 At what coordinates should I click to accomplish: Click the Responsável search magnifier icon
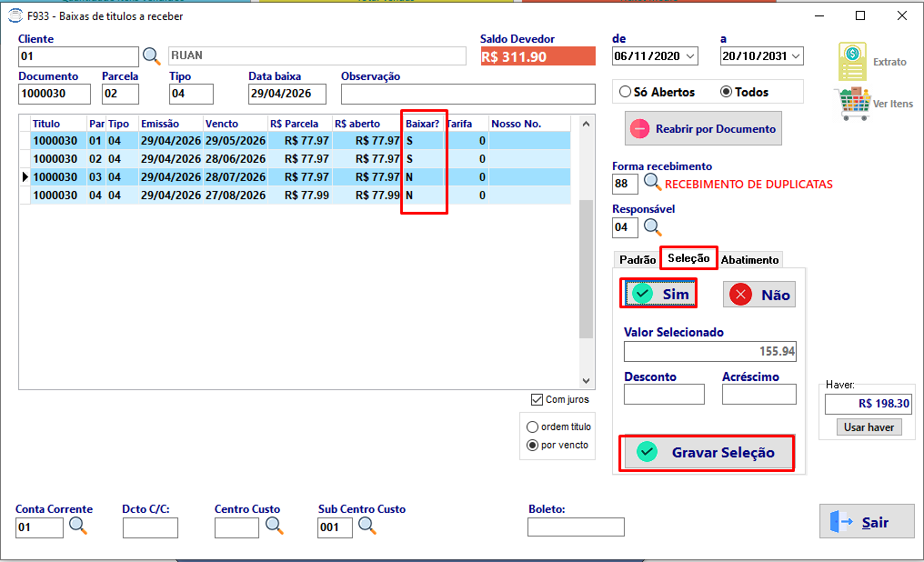click(652, 226)
